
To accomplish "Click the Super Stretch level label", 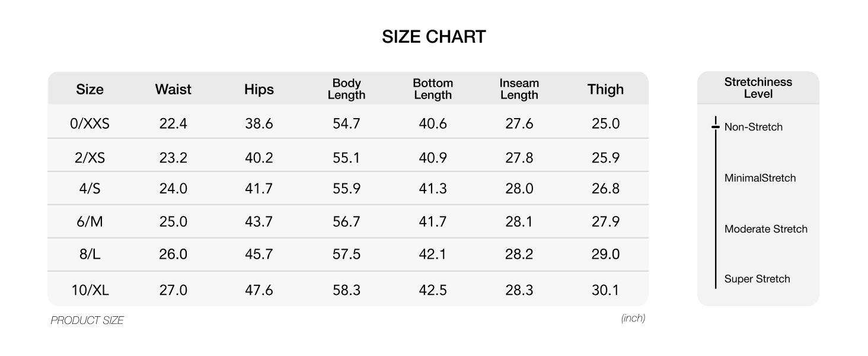I will [757, 279].
